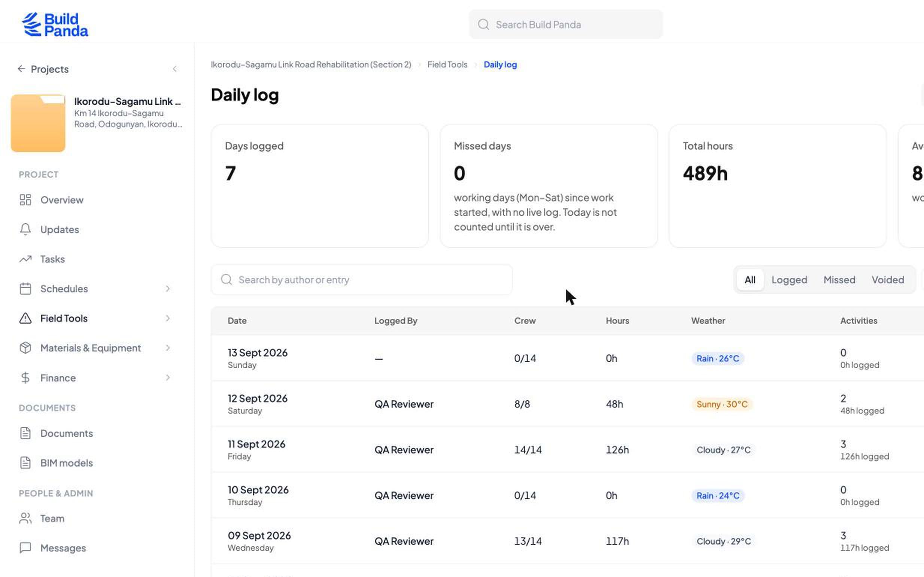Click the Schedules calendar icon
Image resolution: width=924 pixels, height=577 pixels.
pos(25,288)
